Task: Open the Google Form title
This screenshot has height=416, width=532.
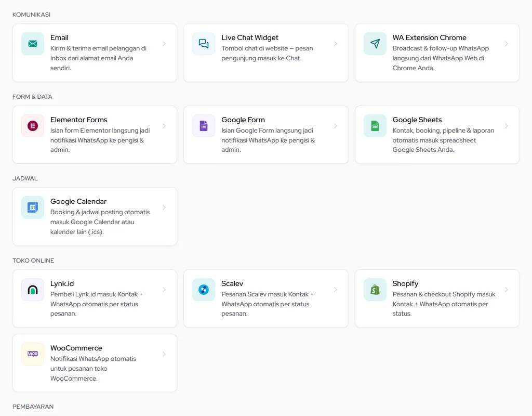Action: (x=243, y=120)
